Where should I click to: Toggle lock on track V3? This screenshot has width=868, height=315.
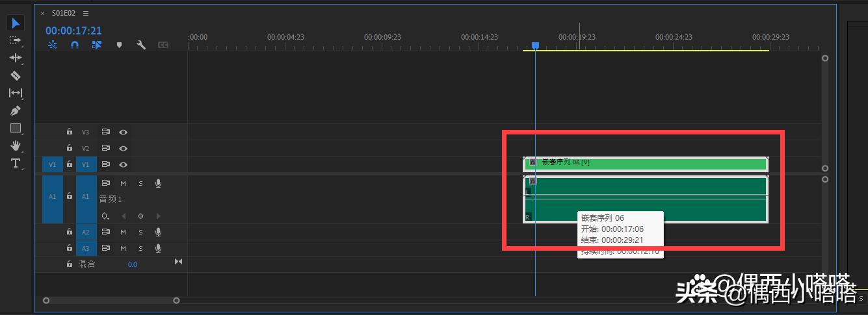click(x=70, y=132)
